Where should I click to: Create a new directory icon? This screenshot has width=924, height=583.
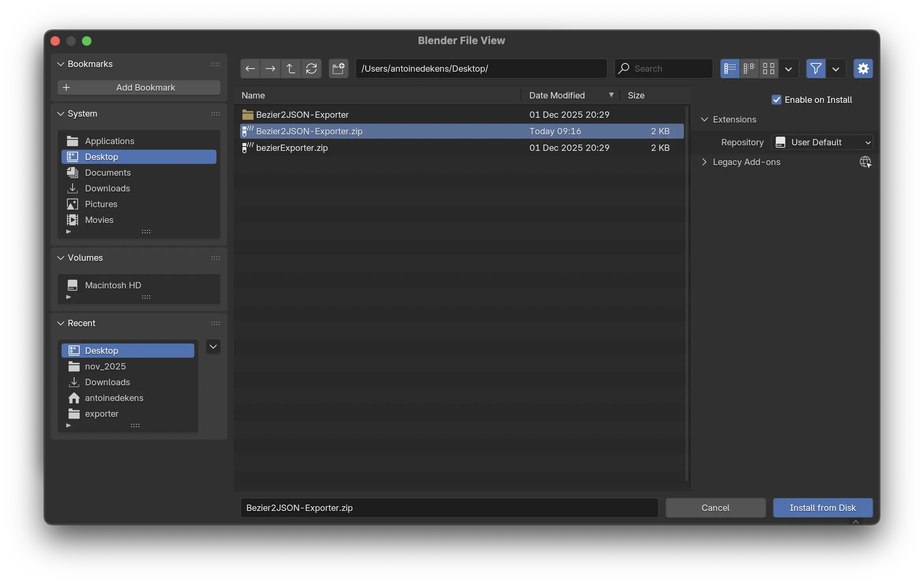tap(338, 69)
